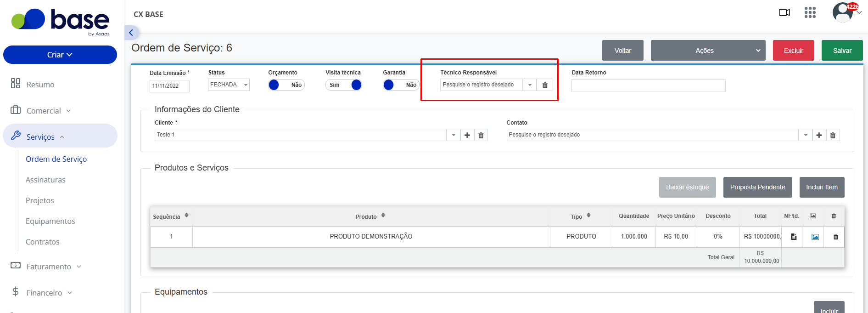Clear the Técnico Responsável field with trash icon
The image size is (868, 313).
coord(545,85)
